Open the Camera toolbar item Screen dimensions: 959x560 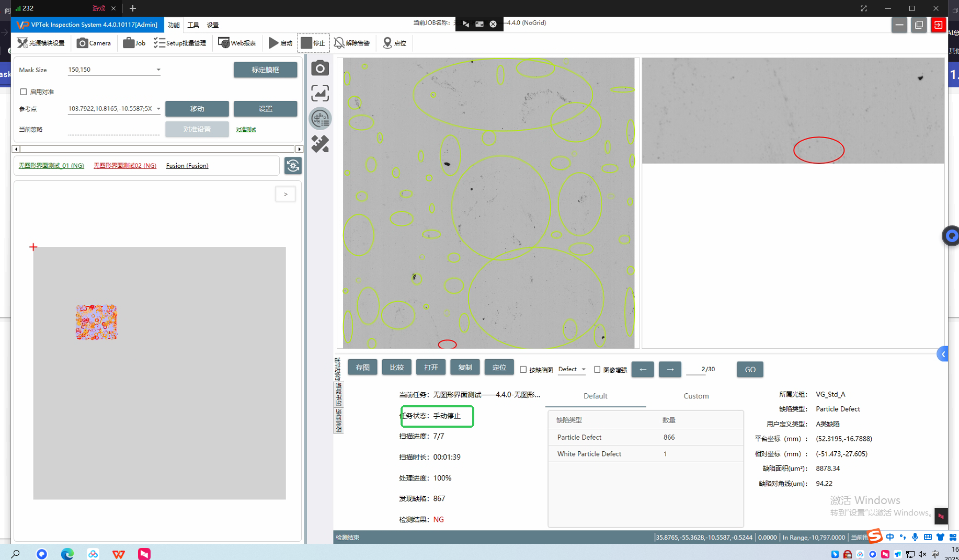[x=94, y=43]
